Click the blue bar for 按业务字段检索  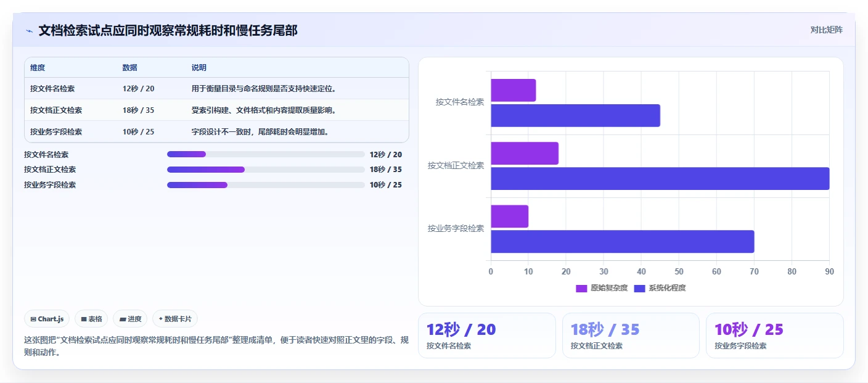click(622, 241)
